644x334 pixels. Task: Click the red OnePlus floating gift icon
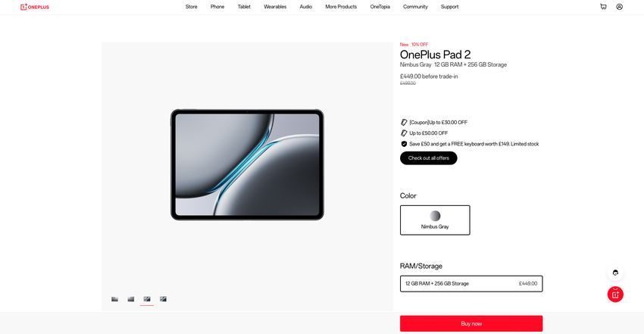coord(615,294)
